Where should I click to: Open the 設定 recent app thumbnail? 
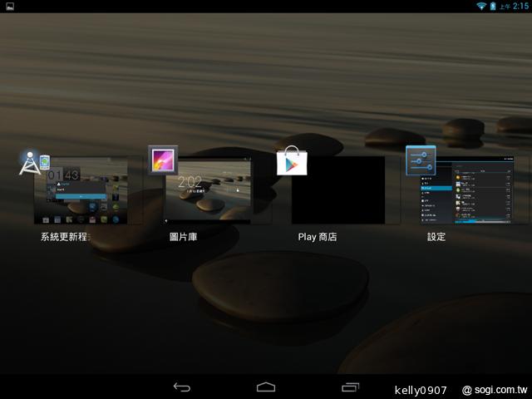pyautogui.click(x=467, y=190)
